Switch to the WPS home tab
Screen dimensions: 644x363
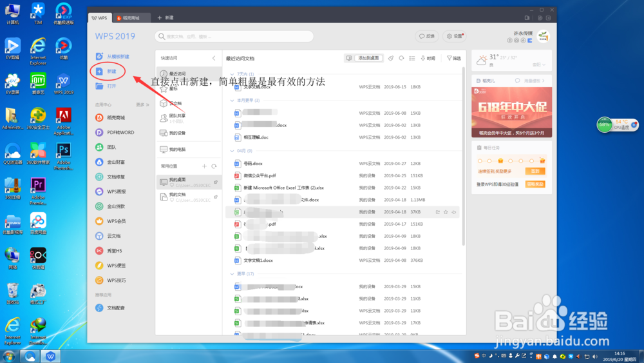click(x=99, y=17)
